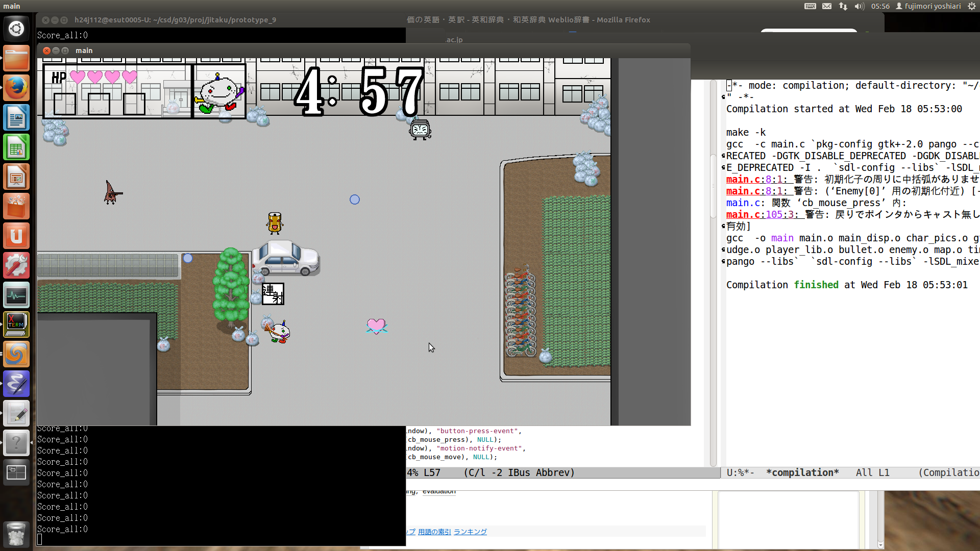Open the system power gear menu
The width and height of the screenshot is (980, 551).
(971, 6)
